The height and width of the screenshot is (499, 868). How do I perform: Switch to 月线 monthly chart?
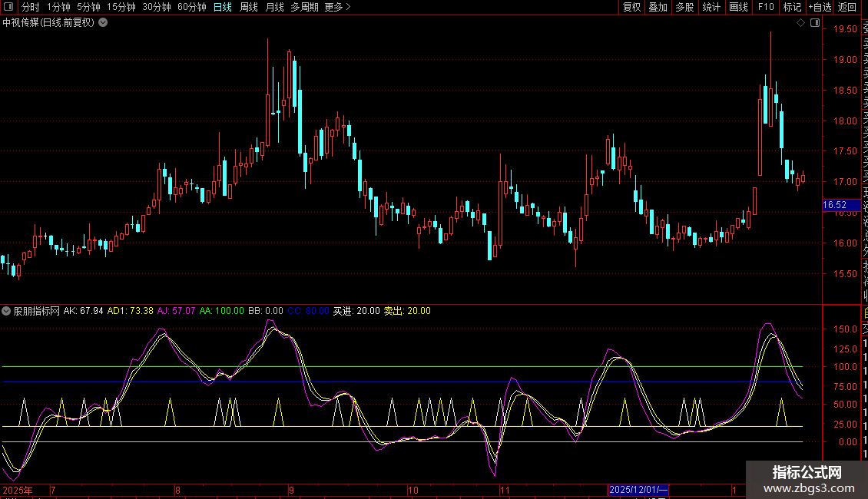point(274,7)
